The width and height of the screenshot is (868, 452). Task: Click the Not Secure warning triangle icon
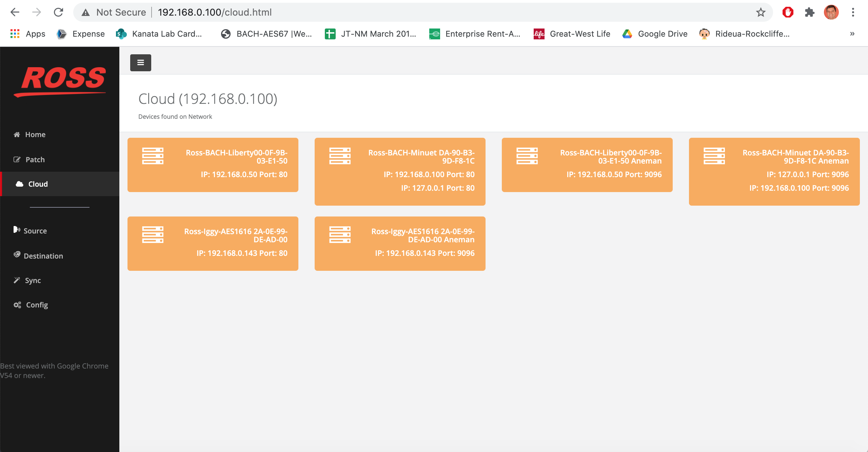[x=86, y=13]
